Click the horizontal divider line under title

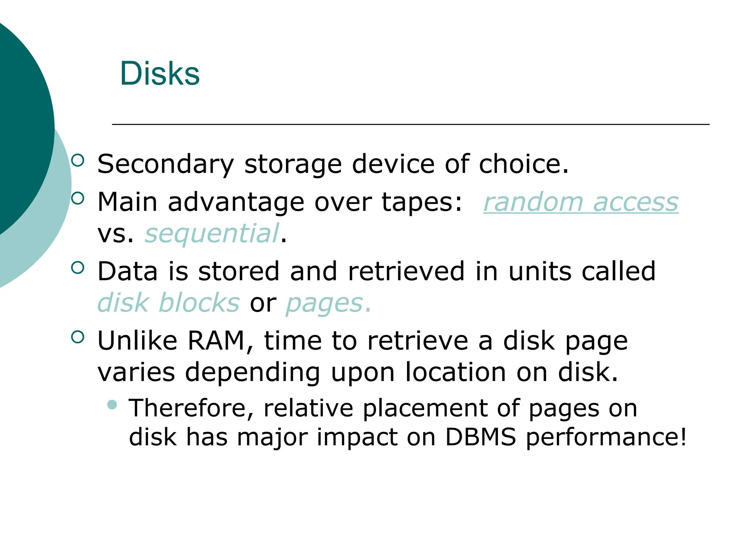411,125
